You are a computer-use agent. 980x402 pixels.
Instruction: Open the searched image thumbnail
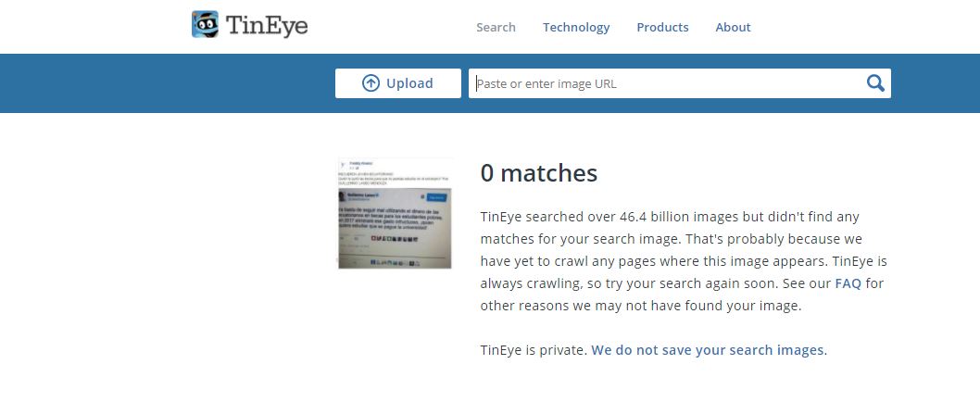[x=395, y=213]
